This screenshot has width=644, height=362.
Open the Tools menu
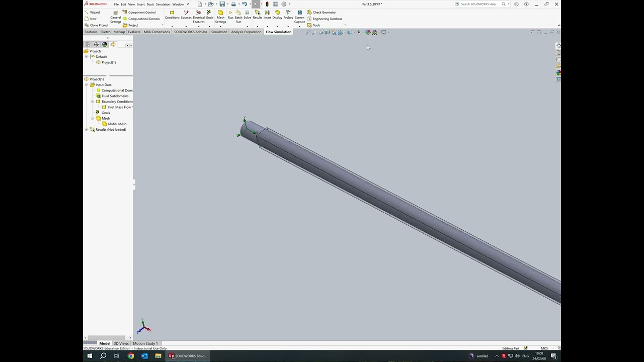point(150,4)
